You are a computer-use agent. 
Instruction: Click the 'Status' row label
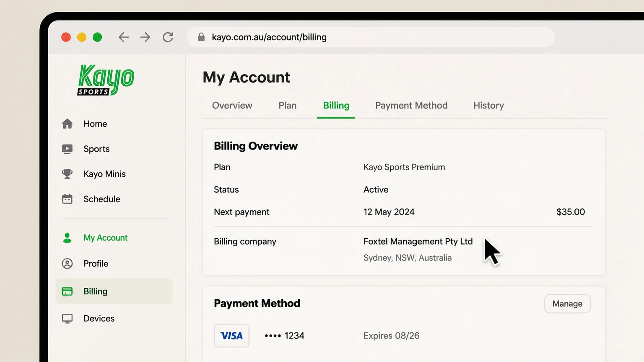coord(226,190)
